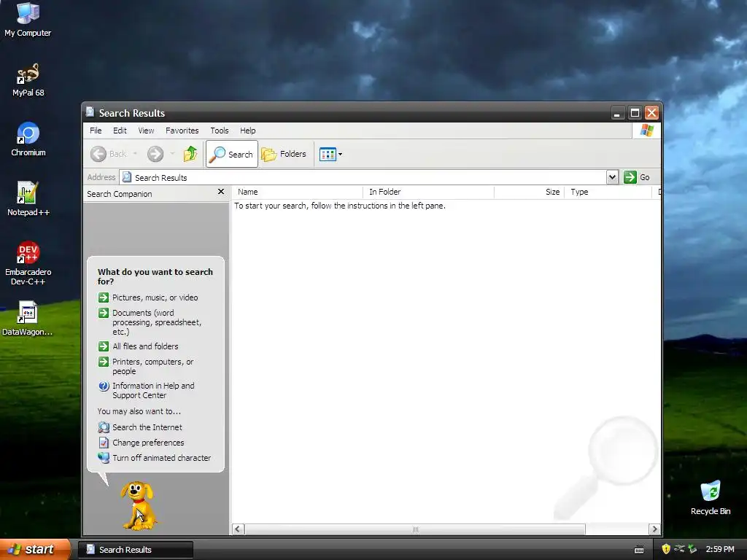This screenshot has height=560, width=747.
Task: Click the Windows flag logo in menu bar
Action: tap(647, 130)
